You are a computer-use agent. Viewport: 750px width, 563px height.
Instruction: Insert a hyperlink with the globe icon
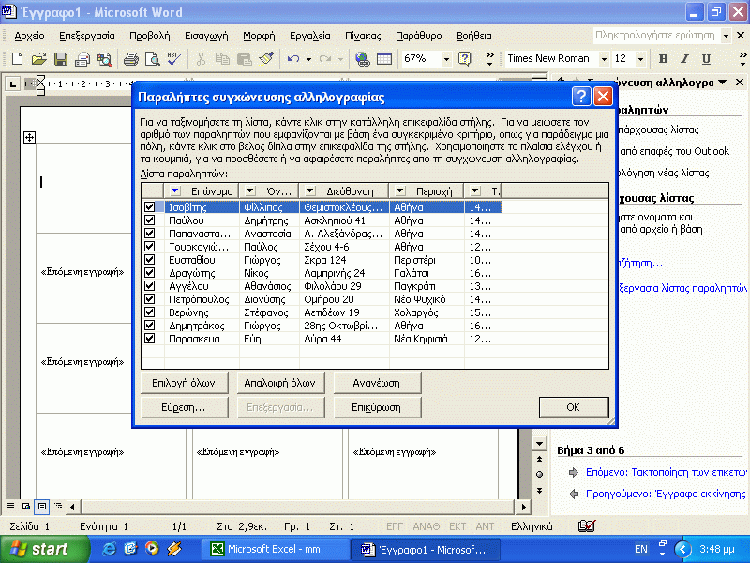362,59
